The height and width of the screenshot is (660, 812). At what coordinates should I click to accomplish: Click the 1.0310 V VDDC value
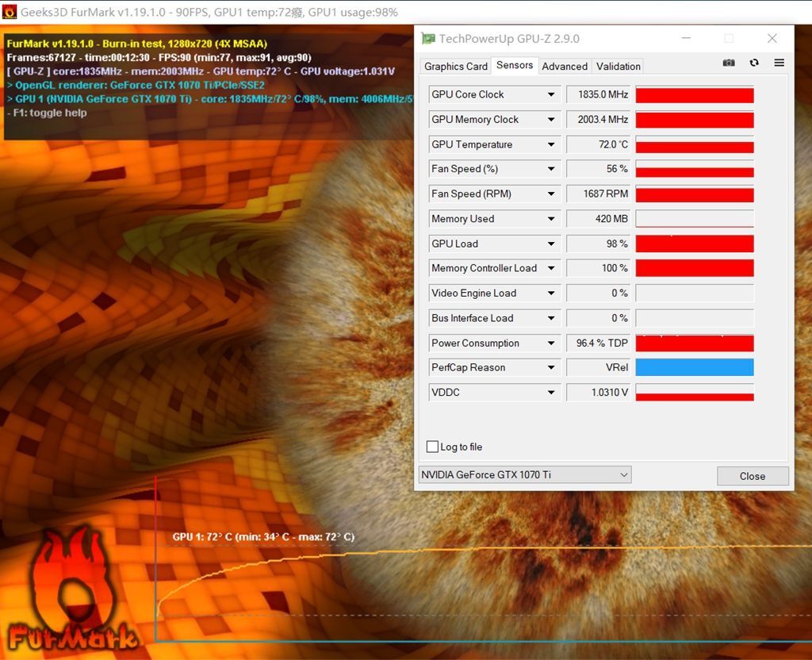click(x=599, y=392)
